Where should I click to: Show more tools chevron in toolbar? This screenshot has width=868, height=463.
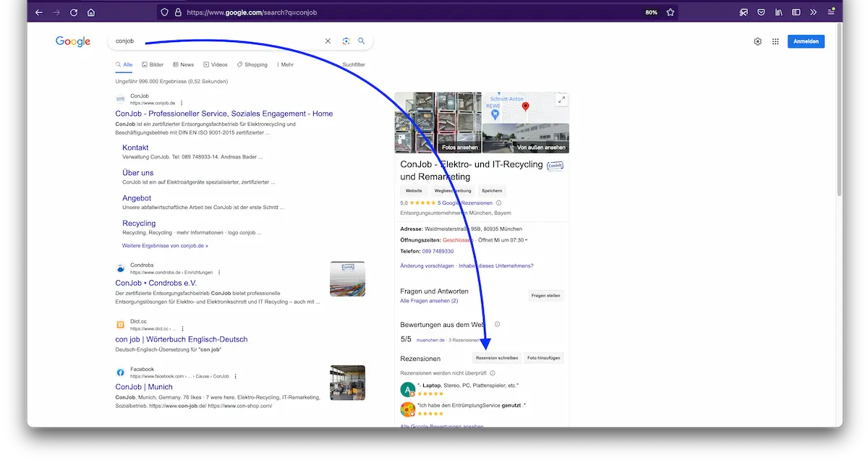point(814,12)
